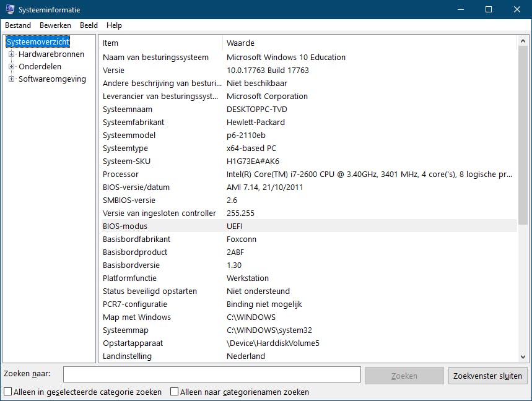Select the Landinstelling row
This screenshot has height=401, width=532.
point(309,356)
